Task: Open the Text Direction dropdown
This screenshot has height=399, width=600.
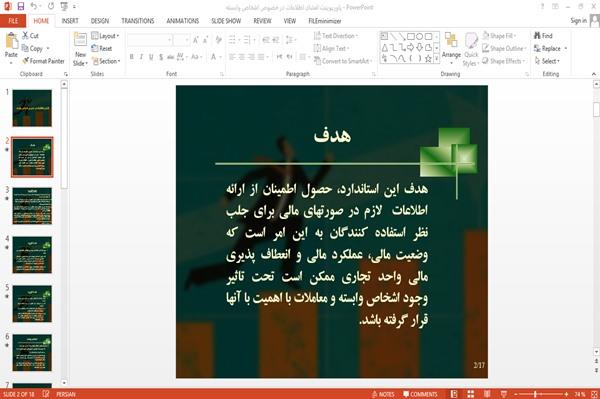Action: coord(336,36)
